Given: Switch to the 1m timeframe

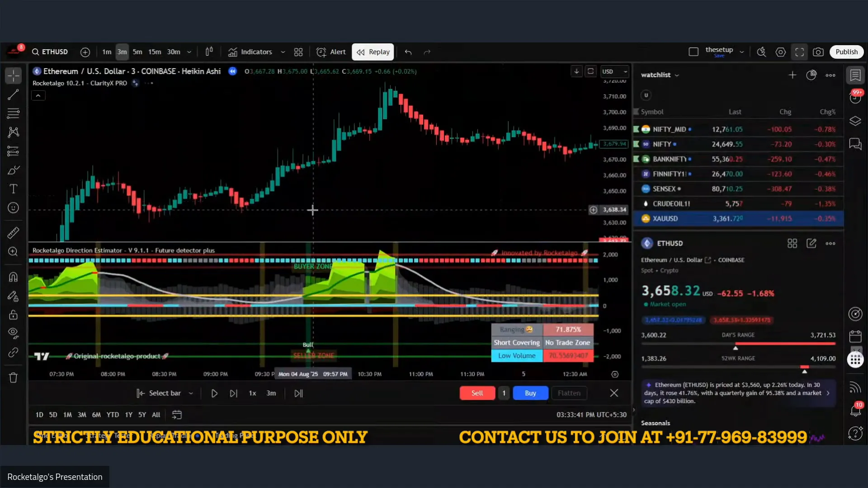Looking at the screenshot, I should [107, 52].
